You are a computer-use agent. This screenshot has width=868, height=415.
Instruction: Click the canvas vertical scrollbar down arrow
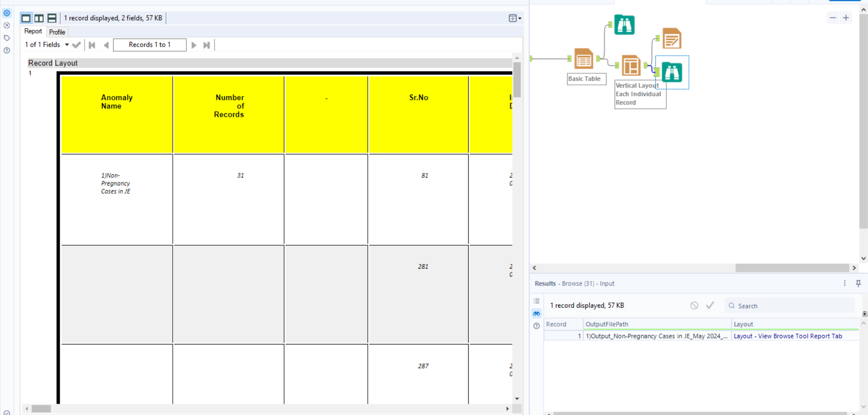(x=863, y=259)
